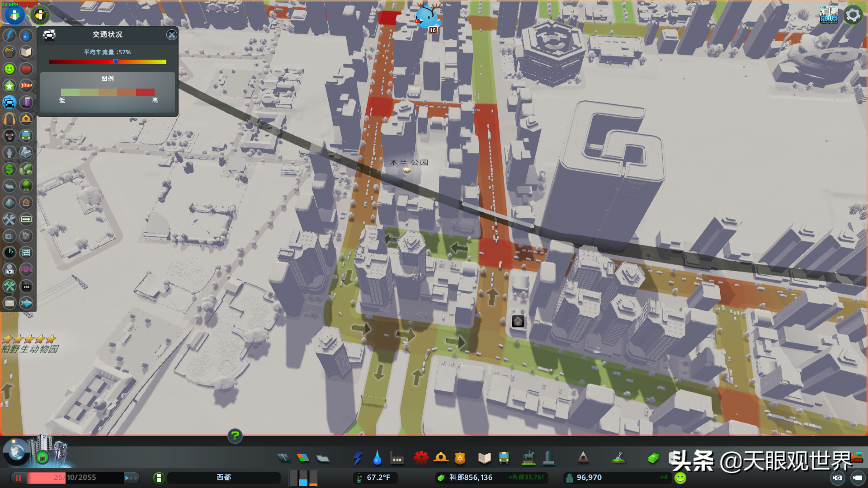Open the city name 西都 info

(x=223, y=478)
